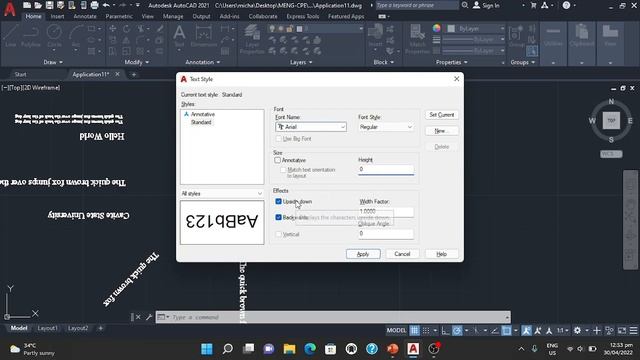This screenshot has height=360, width=640.
Task: Expand the Annotation panel flyout
Action: [203, 62]
